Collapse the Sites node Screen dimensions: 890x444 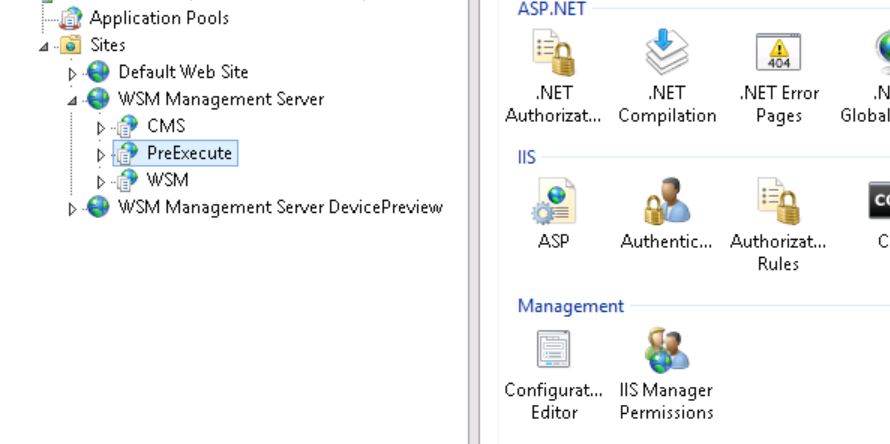[x=44, y=46]
